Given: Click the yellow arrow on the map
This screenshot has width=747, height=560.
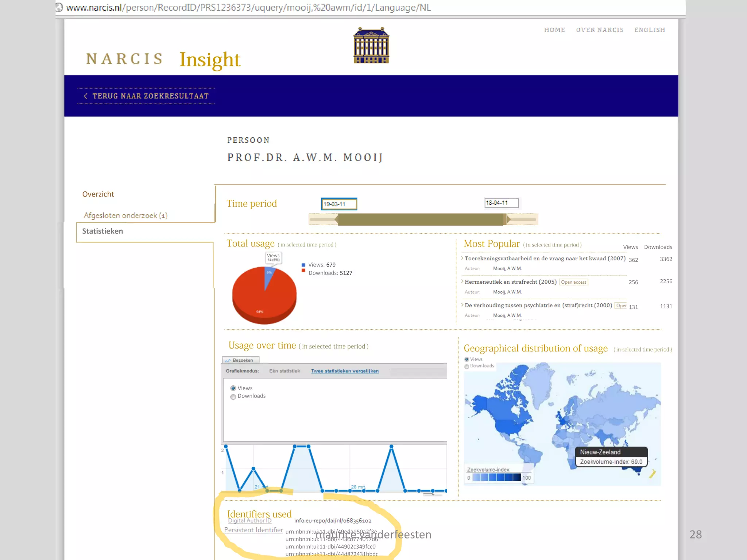Looking at the screenshot, I should click(x=653, y=473).
